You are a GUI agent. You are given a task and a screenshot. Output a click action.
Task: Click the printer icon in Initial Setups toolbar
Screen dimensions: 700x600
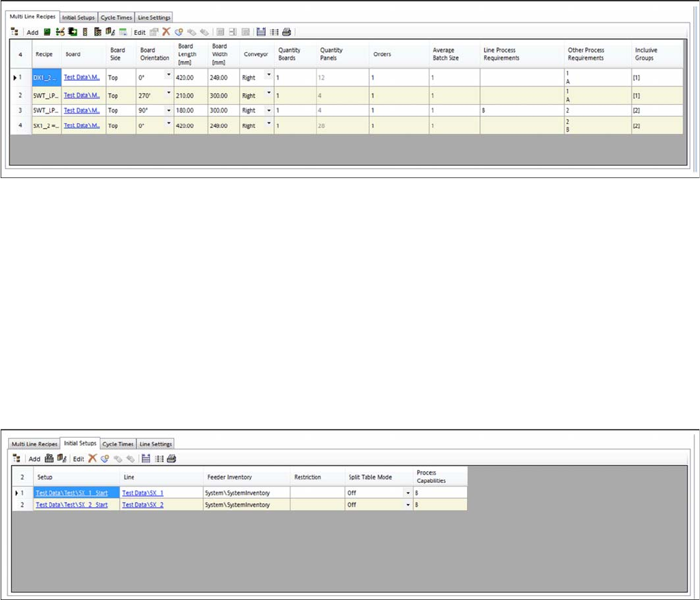171,458
